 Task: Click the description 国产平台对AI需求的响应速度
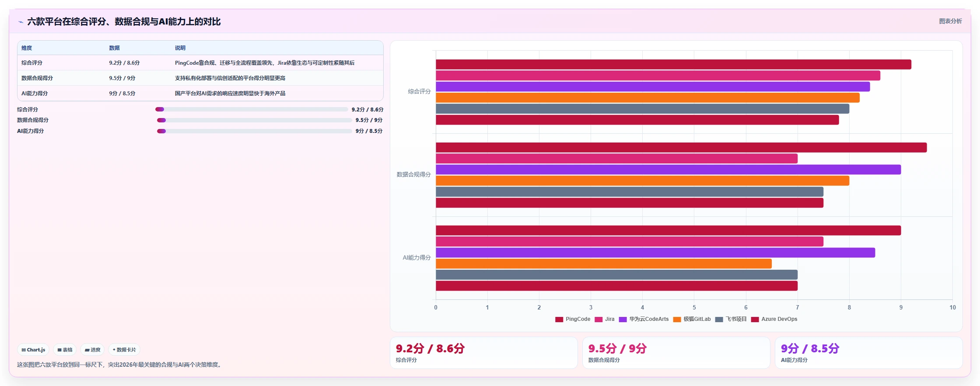coord(230,94)
